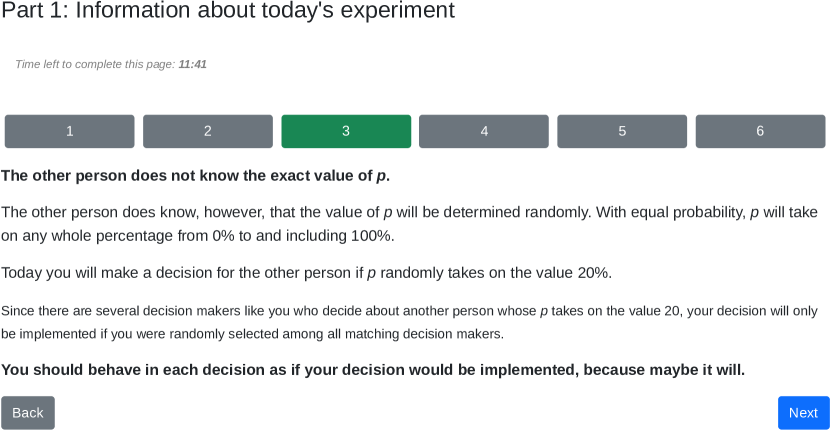Go to step 1 of the instructions
This screenshot has height=430, width=830.
click(69, 131)
